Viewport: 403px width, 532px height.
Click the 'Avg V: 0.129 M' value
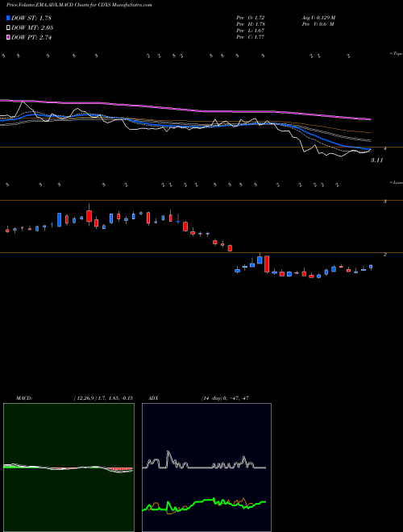click(x=318, y=18)
